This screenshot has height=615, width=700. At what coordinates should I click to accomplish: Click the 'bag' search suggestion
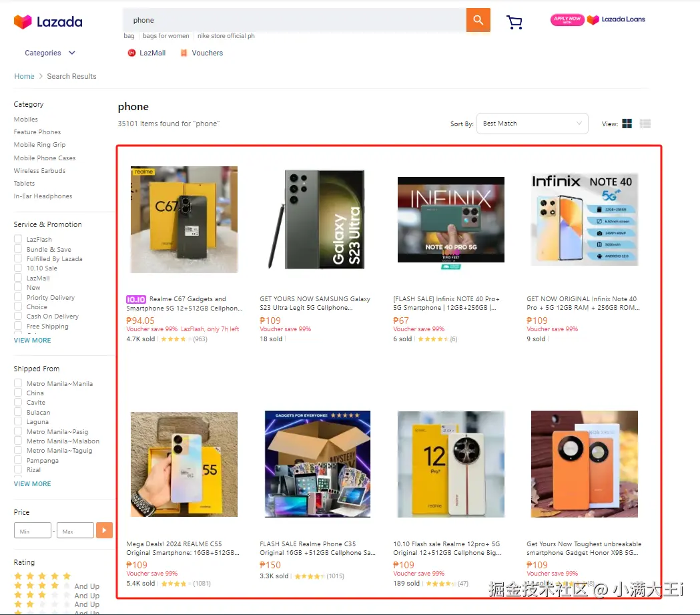click(x=129, y=36)
